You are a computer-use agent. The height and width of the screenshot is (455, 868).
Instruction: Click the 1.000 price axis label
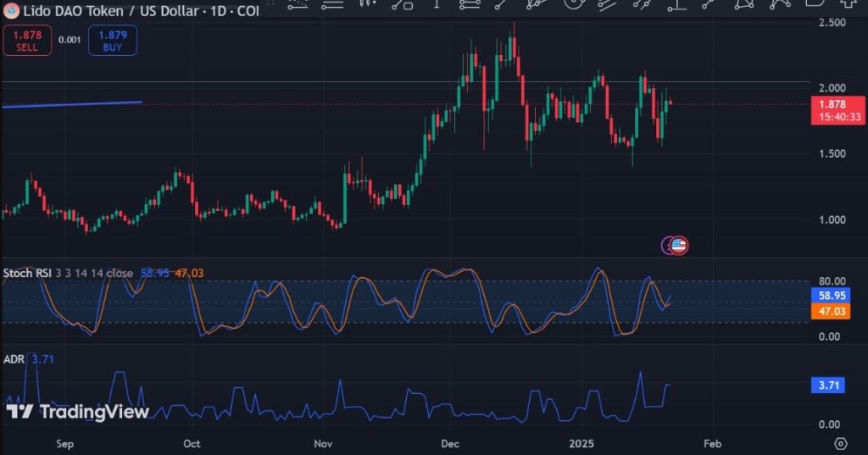coord(832,219)
